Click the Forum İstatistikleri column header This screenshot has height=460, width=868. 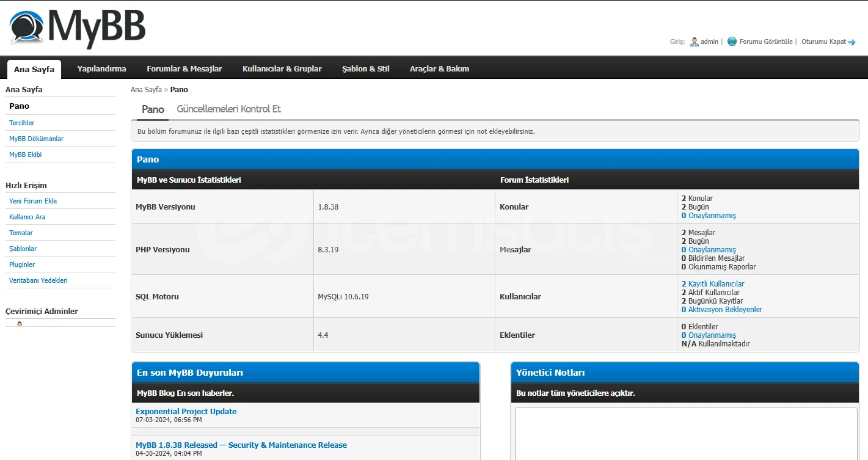coord(534,180)
